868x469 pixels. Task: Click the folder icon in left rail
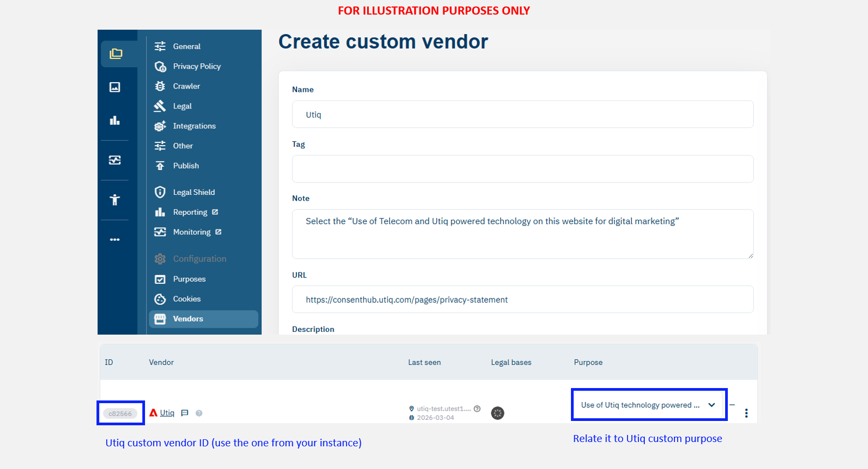(116, 53)
